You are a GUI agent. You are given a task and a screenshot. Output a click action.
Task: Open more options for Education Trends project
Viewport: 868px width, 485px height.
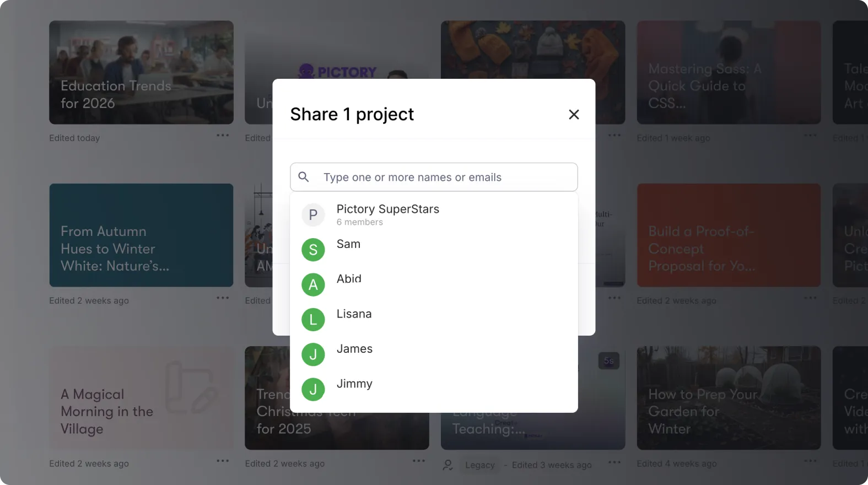coord(223,135)
